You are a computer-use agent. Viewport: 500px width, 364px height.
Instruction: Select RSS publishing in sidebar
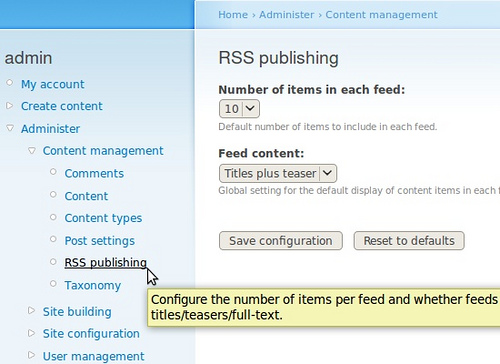(106, 263)
